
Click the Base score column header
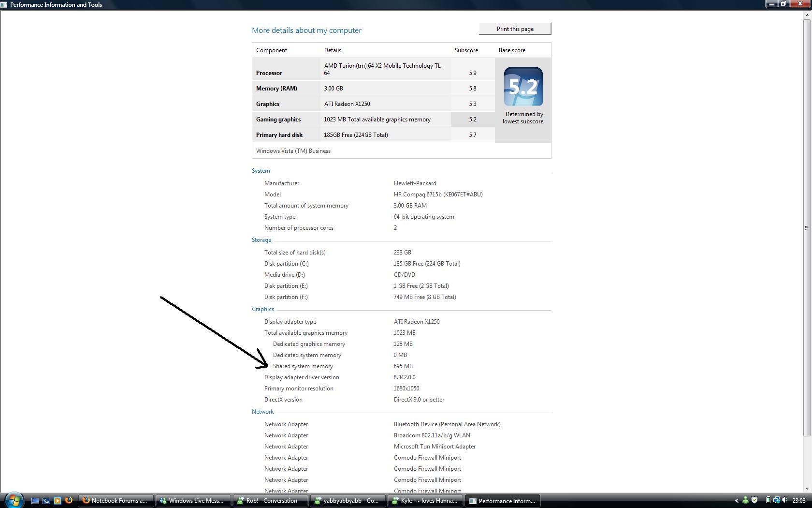pos(512,50)
